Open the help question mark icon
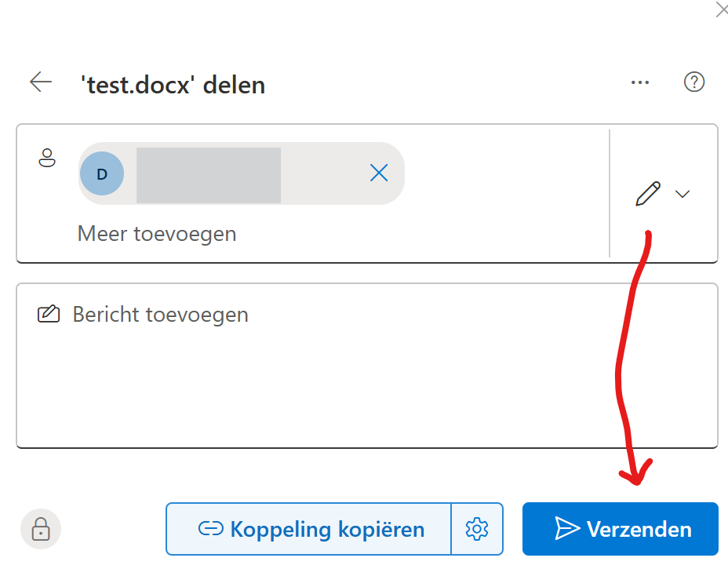 (694, 82)
